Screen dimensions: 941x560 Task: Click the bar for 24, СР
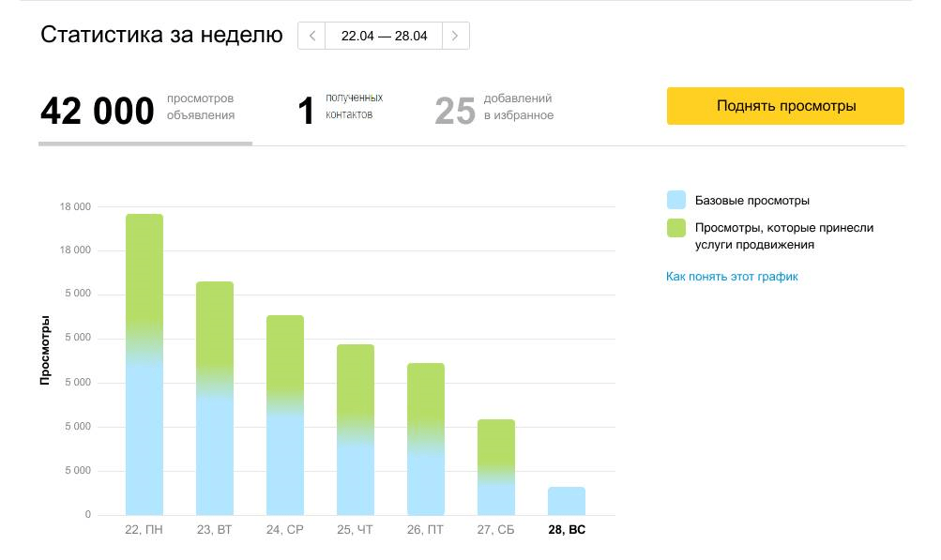point(285,416)
